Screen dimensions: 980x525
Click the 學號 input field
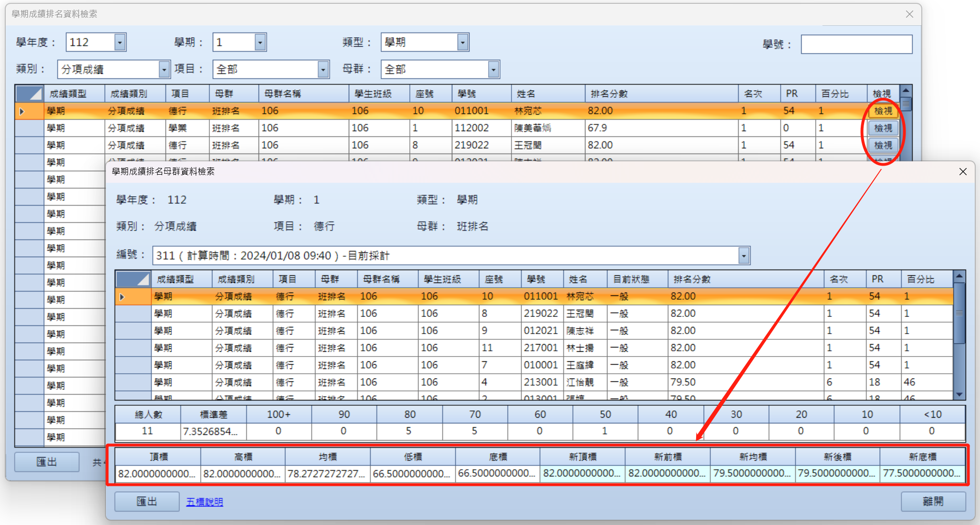coord(856,44)
